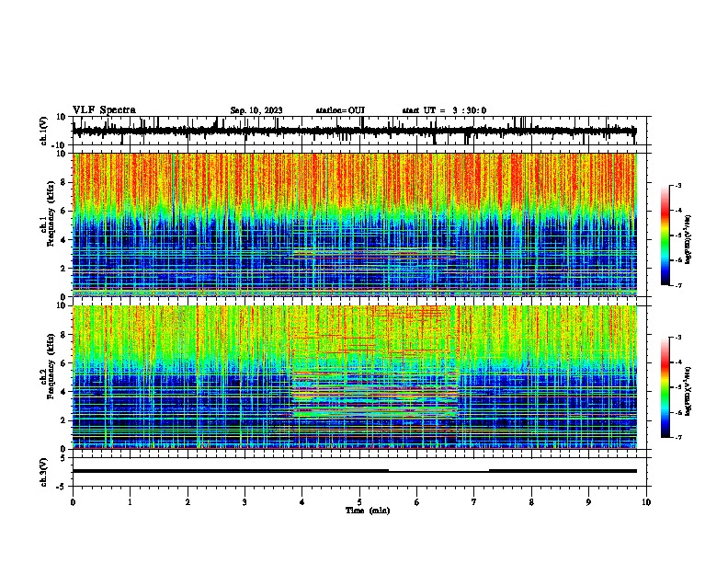Click the banded interference region in ch.2 spectrogram
This screenshot has width=728, height=563.
375,395
